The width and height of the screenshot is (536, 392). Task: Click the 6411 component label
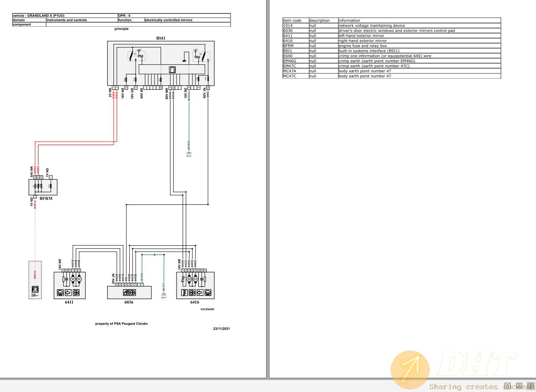pyautogui.click(x=69, y=302)
